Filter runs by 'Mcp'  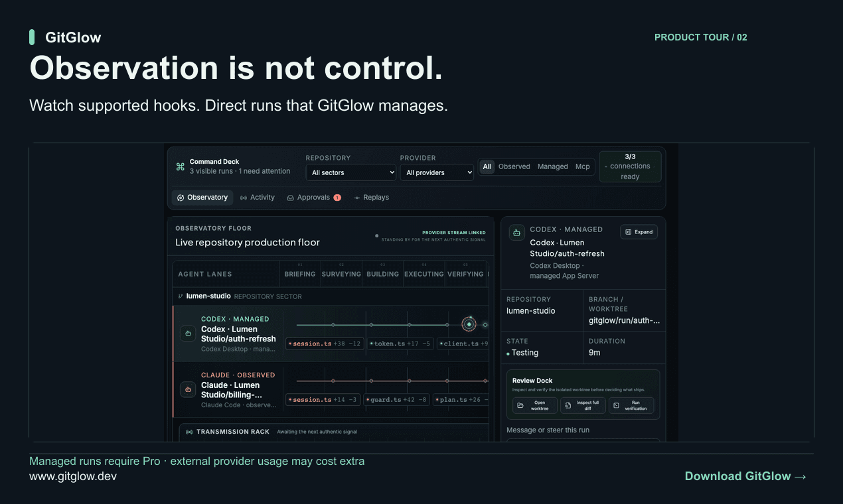coord(583,166)
